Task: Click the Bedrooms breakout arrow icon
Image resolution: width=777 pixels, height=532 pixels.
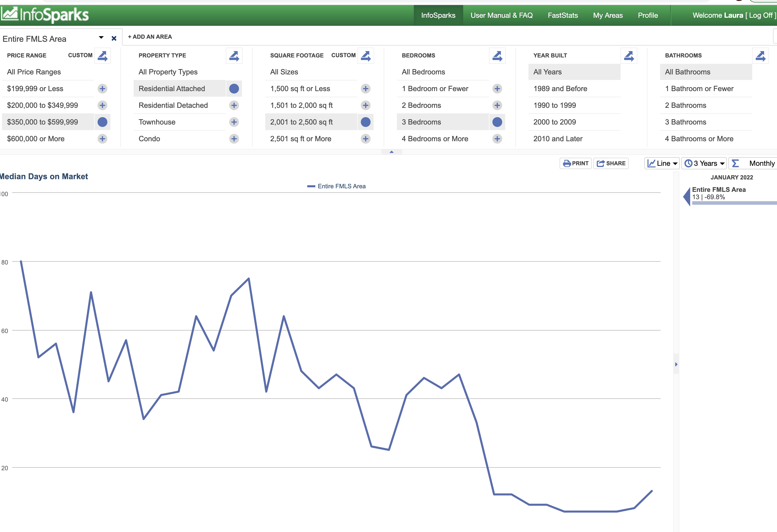Action: click(x=497, y=56)
